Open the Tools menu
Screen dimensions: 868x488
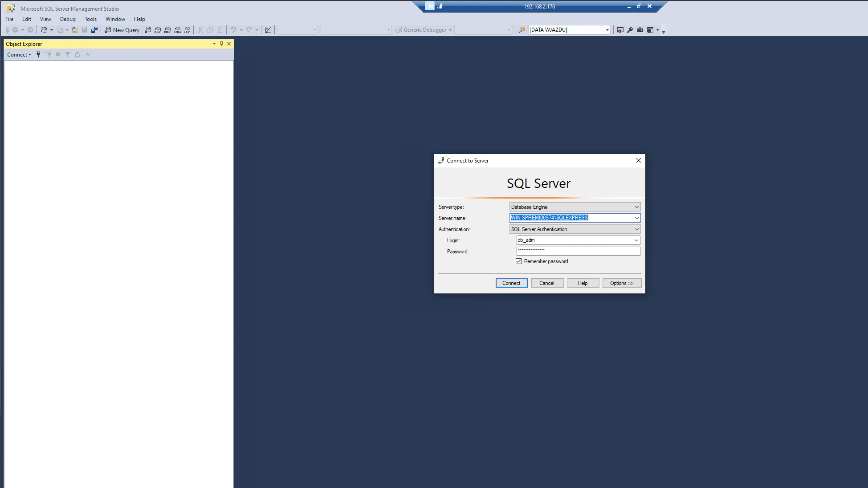pyautogui.click(x=90, y=19)
